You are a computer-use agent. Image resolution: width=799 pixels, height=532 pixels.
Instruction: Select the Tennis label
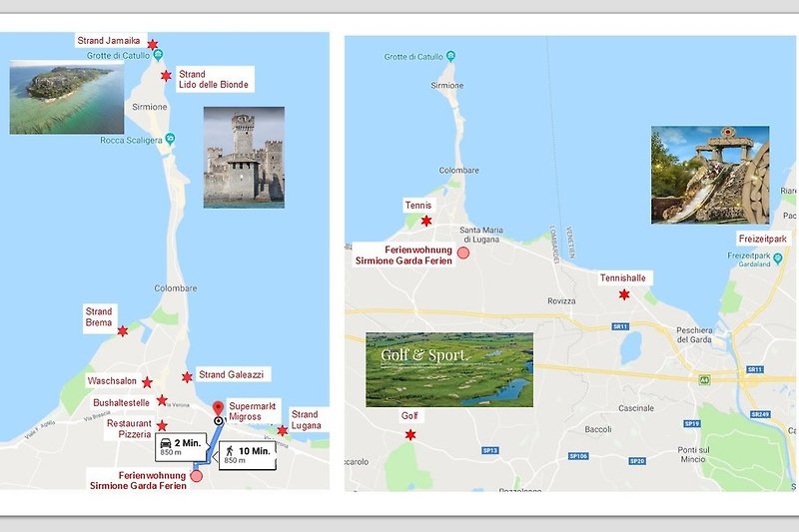click(x=418, y=206)
